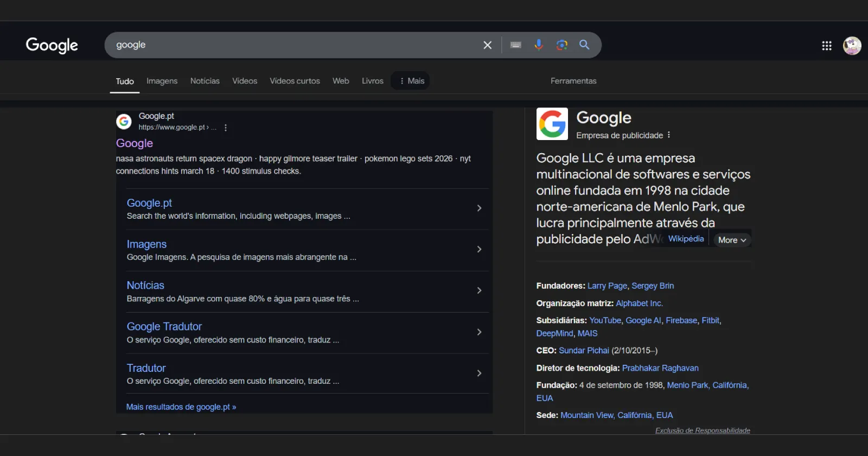Screen dimensions: 868x456
Task: Click the Organização matriz label
Action: [575, 303]
